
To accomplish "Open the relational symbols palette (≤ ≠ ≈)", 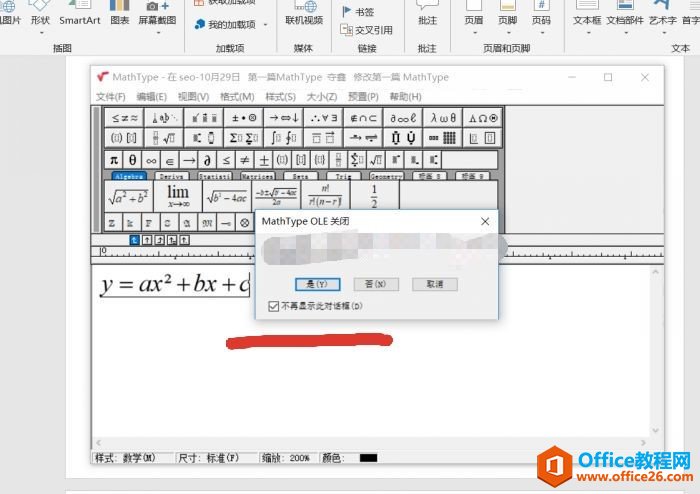I will click(125, 117).
